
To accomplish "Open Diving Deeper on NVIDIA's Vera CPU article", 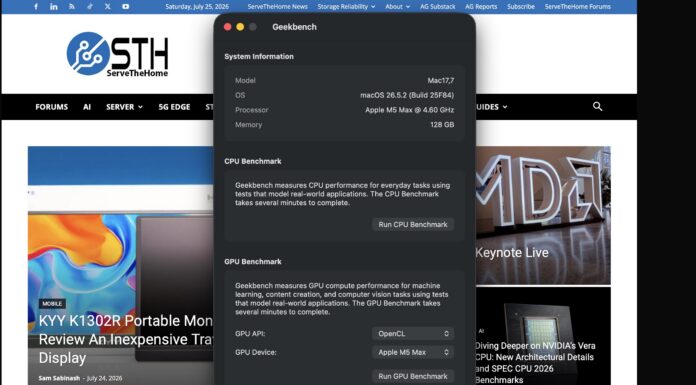I will pyautogui.click(x=536, y=362).
